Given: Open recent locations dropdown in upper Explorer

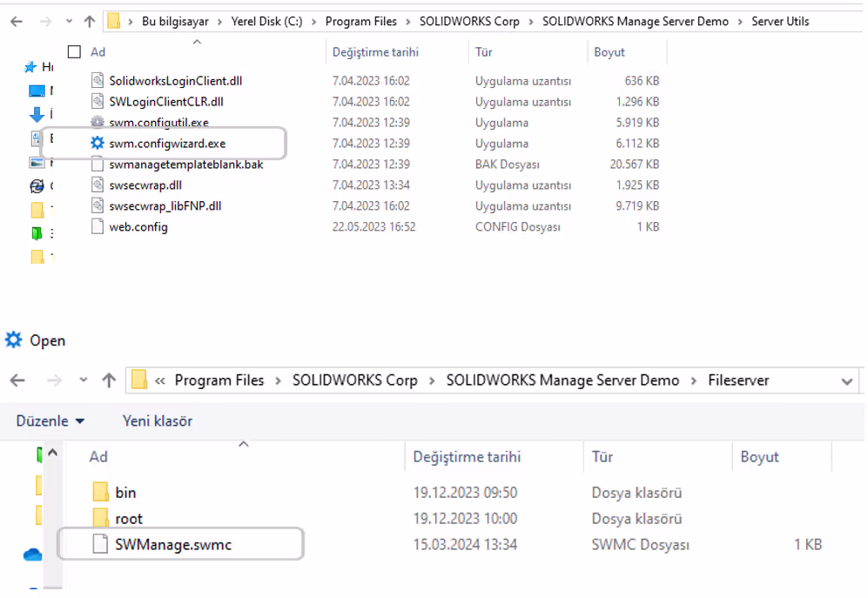Looking at the screenshot, I should 69,22.
